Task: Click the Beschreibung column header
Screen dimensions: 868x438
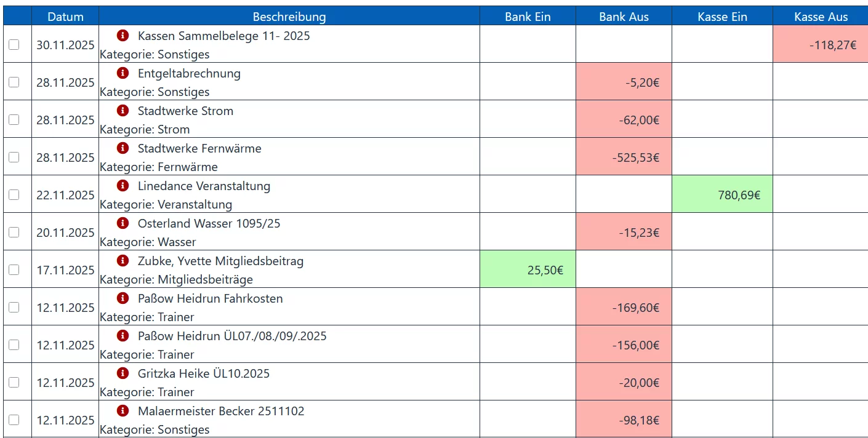Action: (x=289, y=17)
